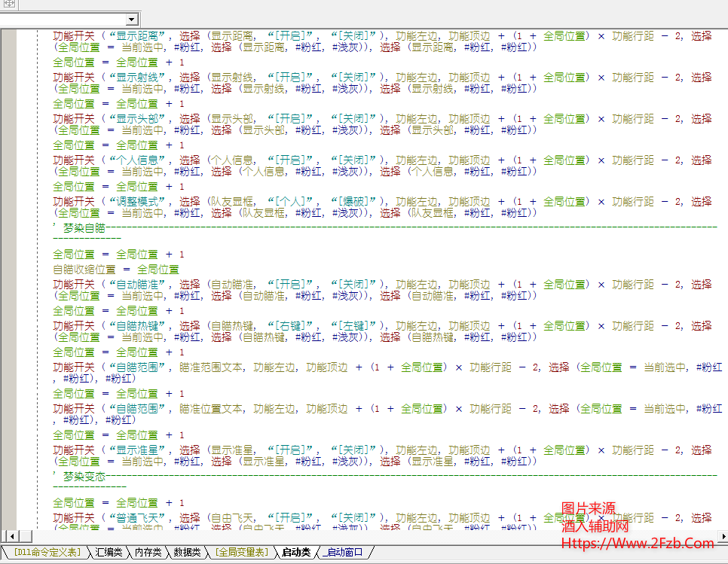Open the combo box dropdown arrow

[x=132, y=20]
